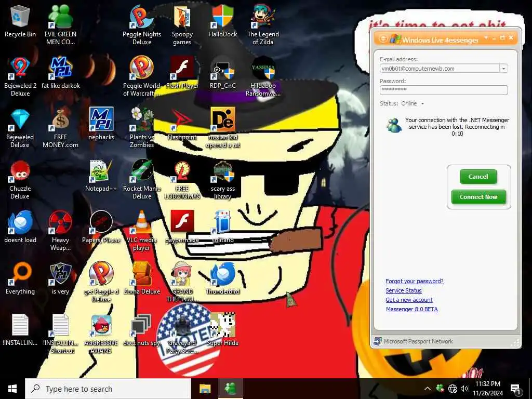Open RDP_CnC desktop shortcut
Viewport: 532px width, 399px height.
222,72
